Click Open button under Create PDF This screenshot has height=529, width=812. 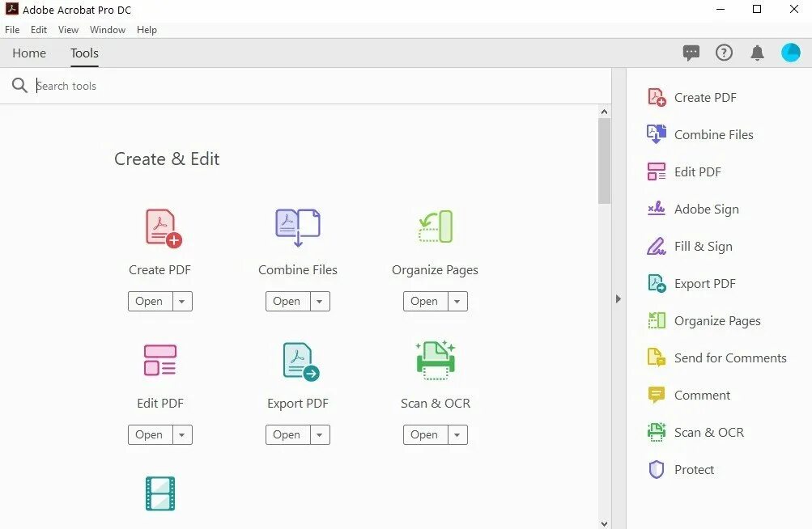151,301
